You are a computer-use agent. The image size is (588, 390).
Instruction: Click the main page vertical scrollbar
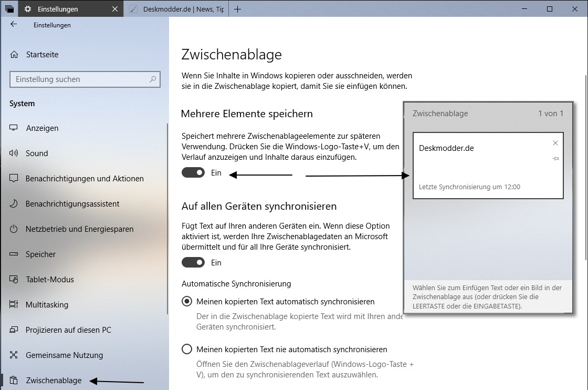click(586, 167)
